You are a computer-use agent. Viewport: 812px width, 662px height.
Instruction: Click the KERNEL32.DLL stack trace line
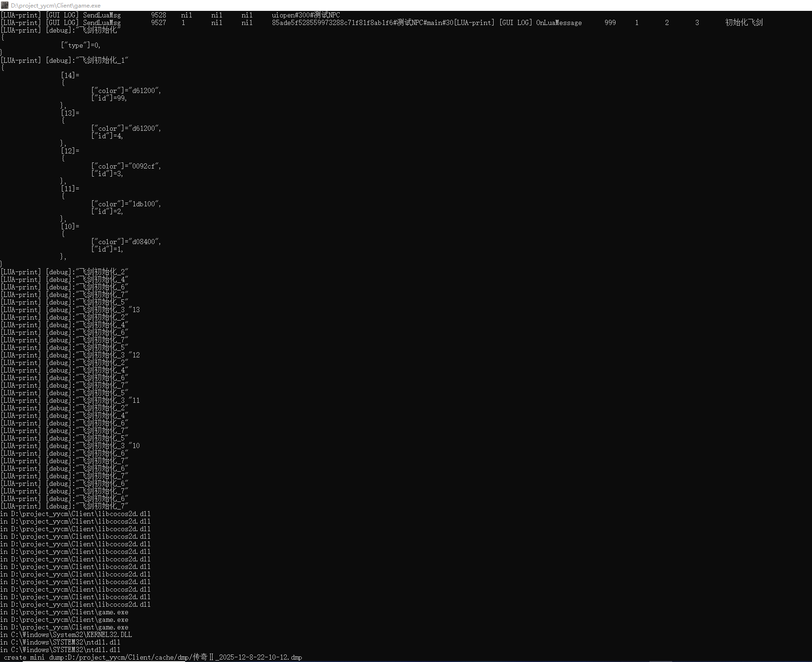coord(71,635)
